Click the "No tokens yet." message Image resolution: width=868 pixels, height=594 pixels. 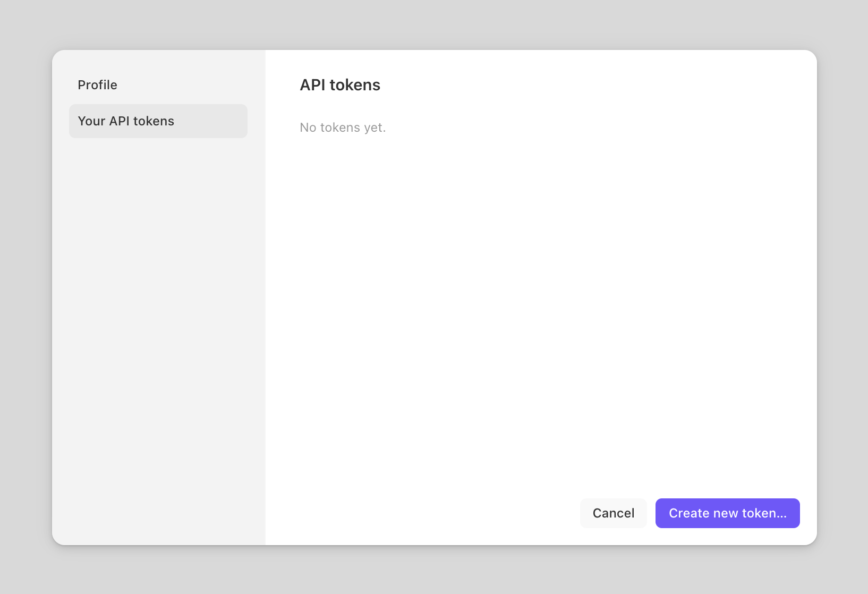(343, 127)
